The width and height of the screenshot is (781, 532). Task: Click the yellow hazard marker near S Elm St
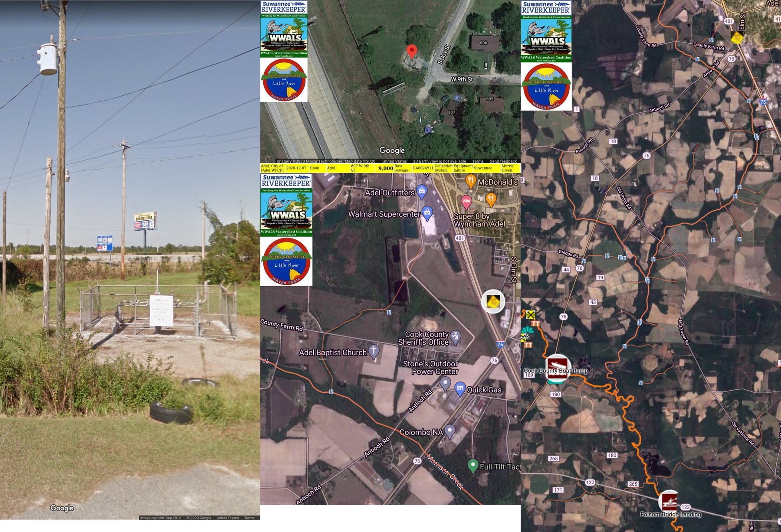pos(493,301)
